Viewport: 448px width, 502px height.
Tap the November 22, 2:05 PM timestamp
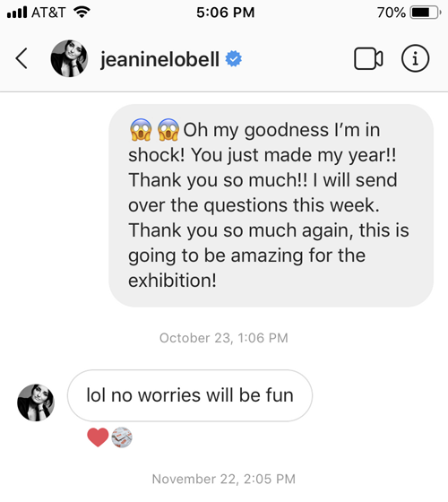[x=224, y=480]
